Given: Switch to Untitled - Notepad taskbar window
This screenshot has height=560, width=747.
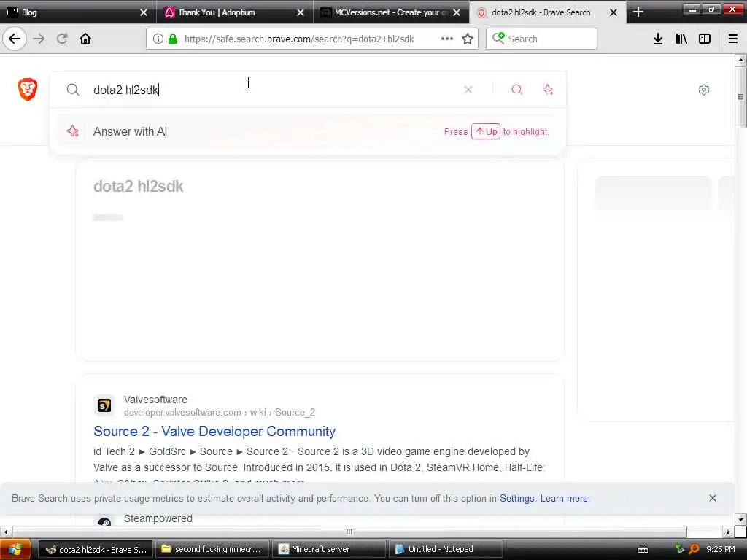Looking at the screenshot, I should (446, 549).
